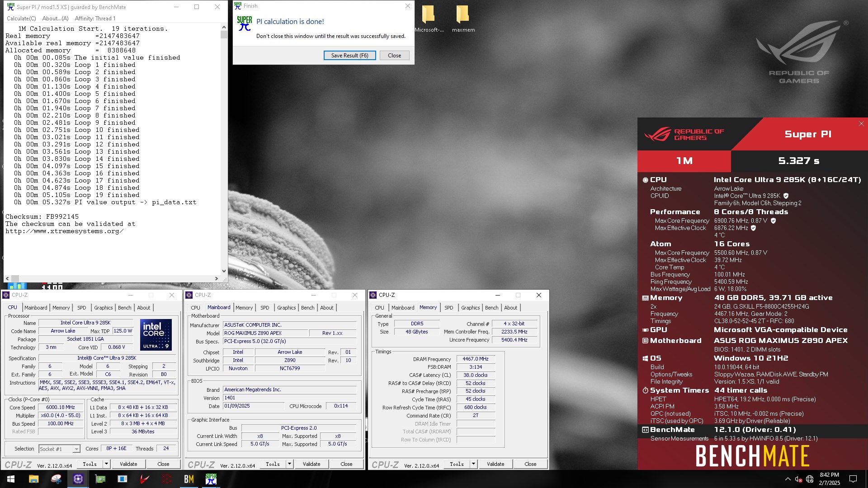Click the Checksum: FB992145 line
The width and height of the screenshot is (868, 488).
click(x=42, y=216)
